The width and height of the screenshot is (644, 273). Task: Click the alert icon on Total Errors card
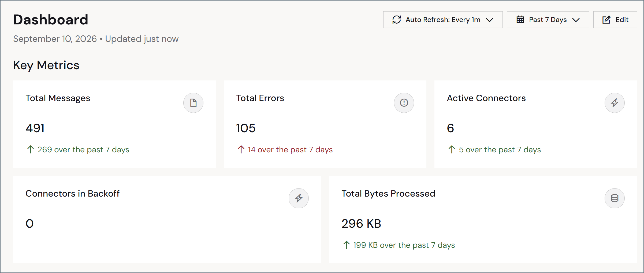(x=404, y=103)
